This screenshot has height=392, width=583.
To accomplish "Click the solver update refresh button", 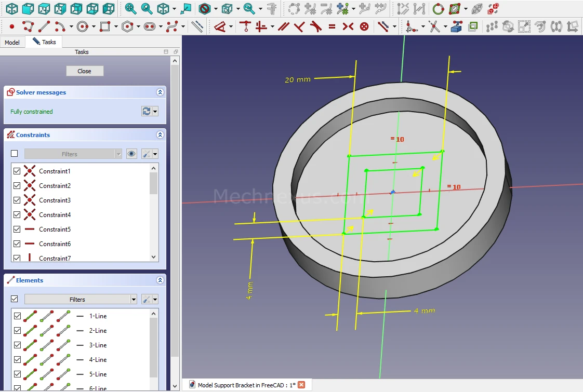I will pos(147,112).
